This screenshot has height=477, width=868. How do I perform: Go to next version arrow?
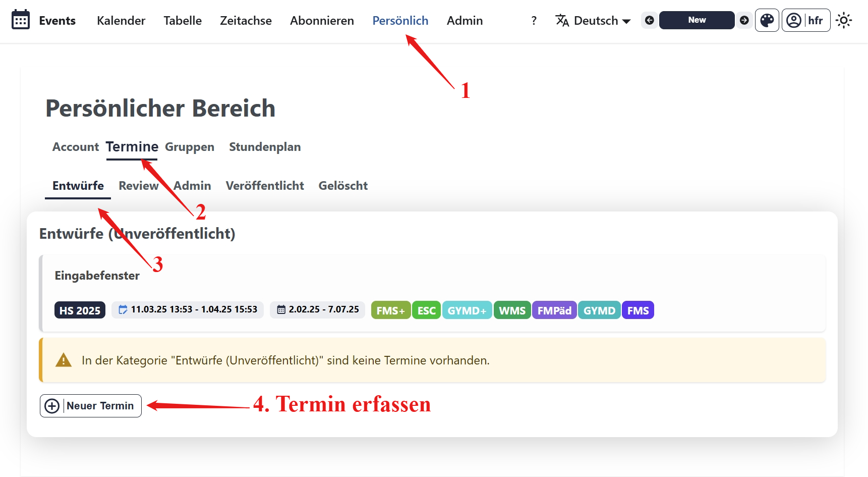tap(744, 20)
